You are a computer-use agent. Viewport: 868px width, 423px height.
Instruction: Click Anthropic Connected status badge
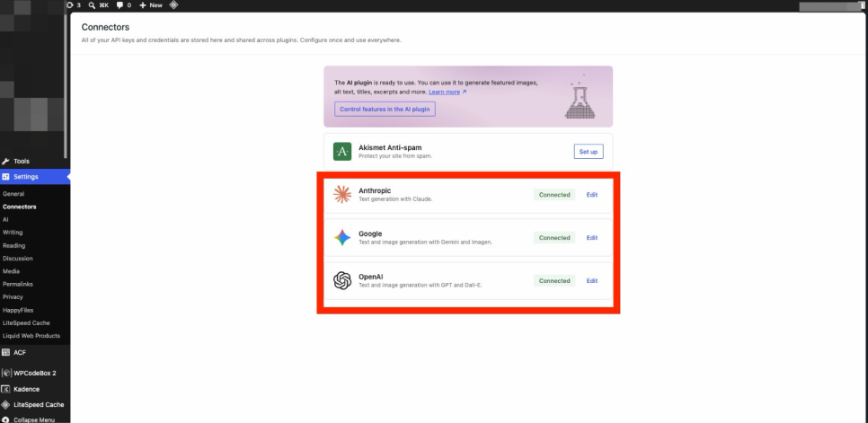tap(554, 195)
